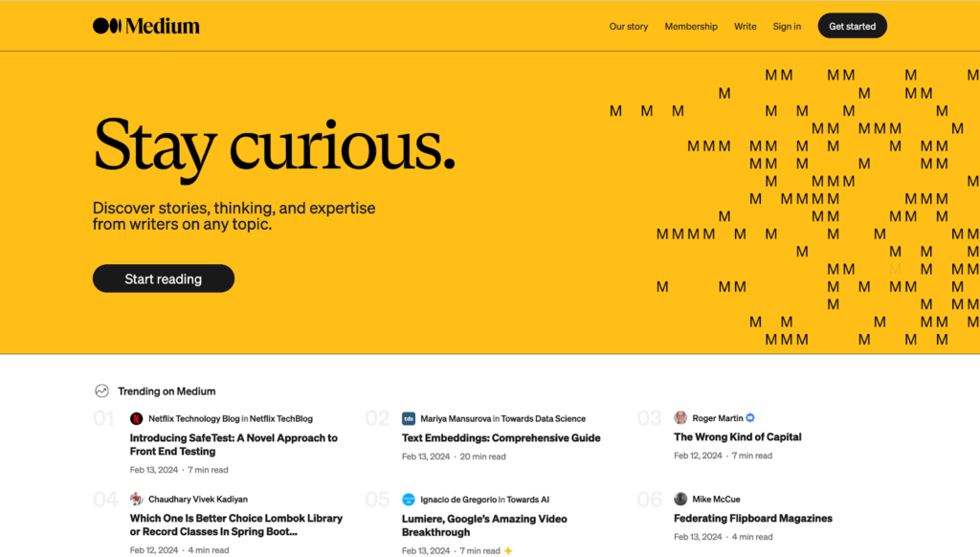
Task: Open The Wrong Kind of Capital article
Action: pos(738,437)
